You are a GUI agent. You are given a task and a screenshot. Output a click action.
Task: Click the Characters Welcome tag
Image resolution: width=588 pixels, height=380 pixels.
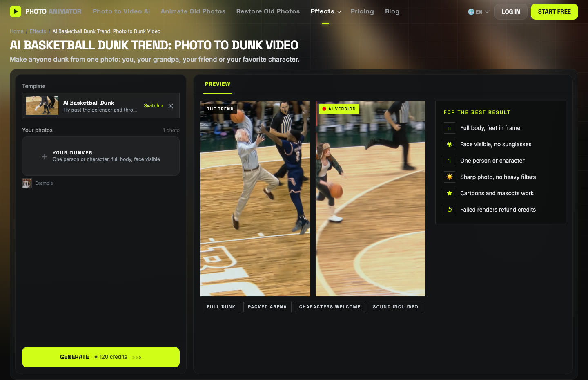click(330, 307)
